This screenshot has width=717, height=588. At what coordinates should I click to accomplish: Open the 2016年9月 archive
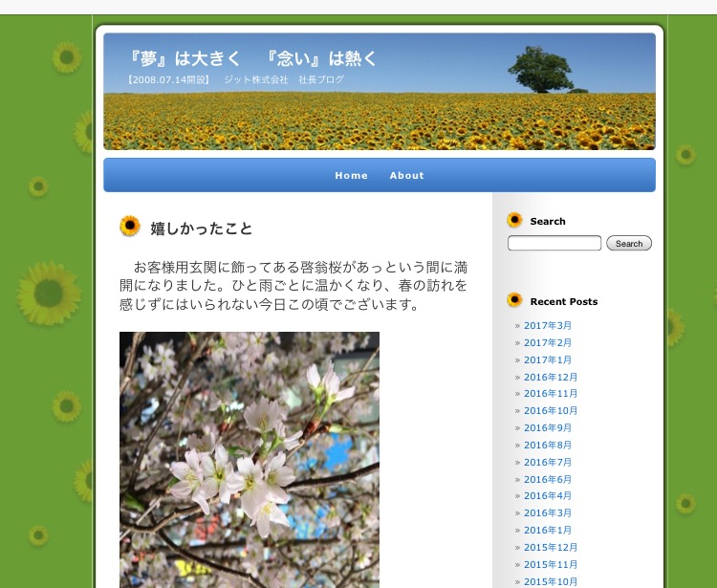[548, 428]
